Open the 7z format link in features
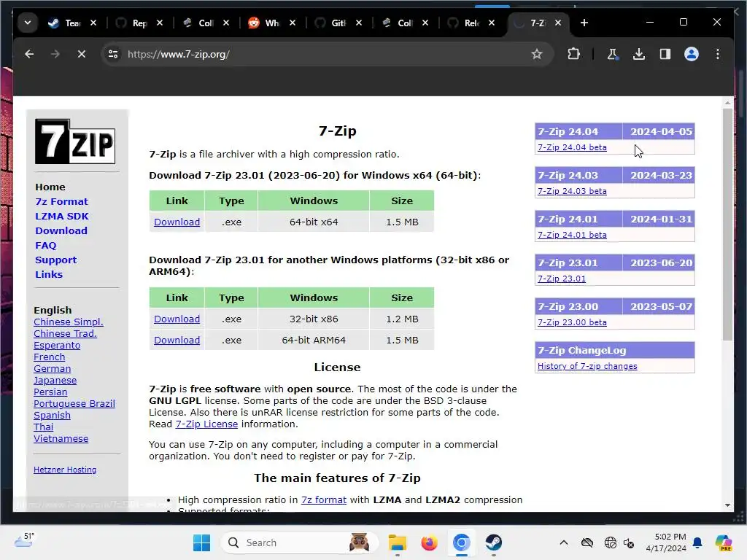Image resolution: width=747 pixels, height=560 pixels. [323, 499]
